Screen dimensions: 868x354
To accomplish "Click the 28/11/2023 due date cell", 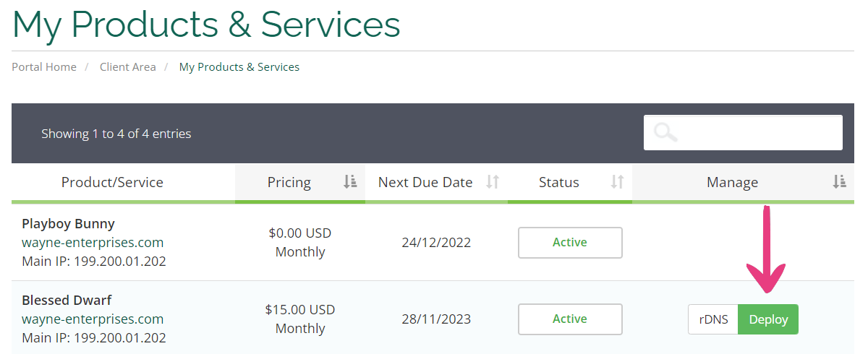I will (436, 319).
